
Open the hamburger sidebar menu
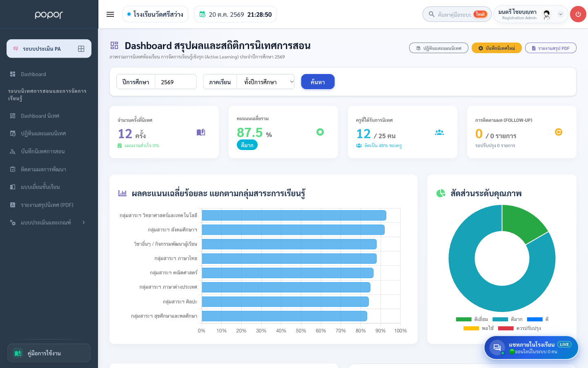(x=110, y=14)
